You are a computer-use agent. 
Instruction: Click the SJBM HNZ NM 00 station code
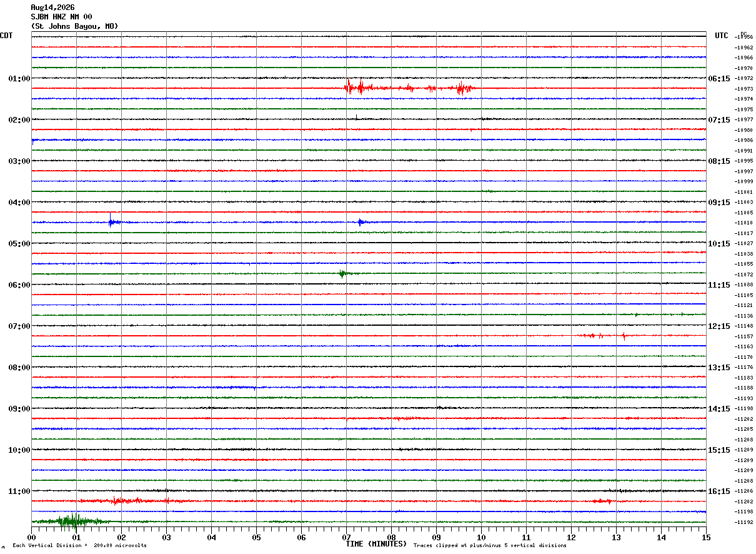click(61, 17)
